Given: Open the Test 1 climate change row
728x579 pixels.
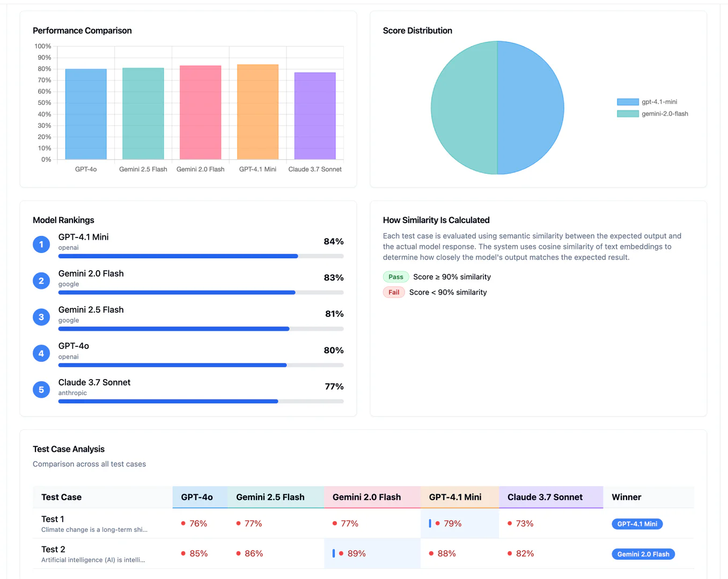Looking at the screenshot, I should point(94,524).
